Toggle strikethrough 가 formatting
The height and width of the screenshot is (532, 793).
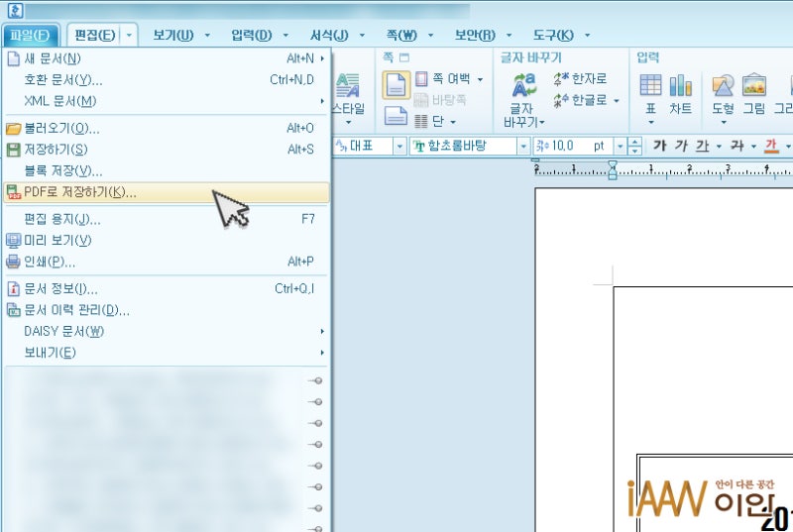pos(736,146)
